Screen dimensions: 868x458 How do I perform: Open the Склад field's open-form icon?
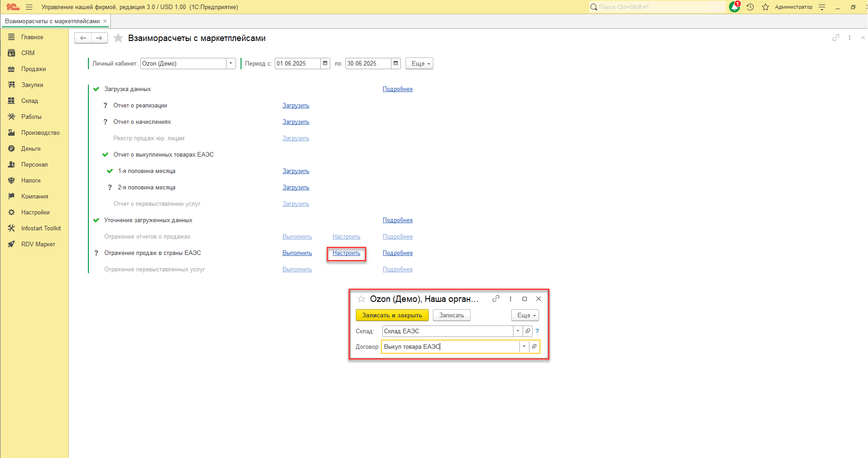(x=528, y=331)
